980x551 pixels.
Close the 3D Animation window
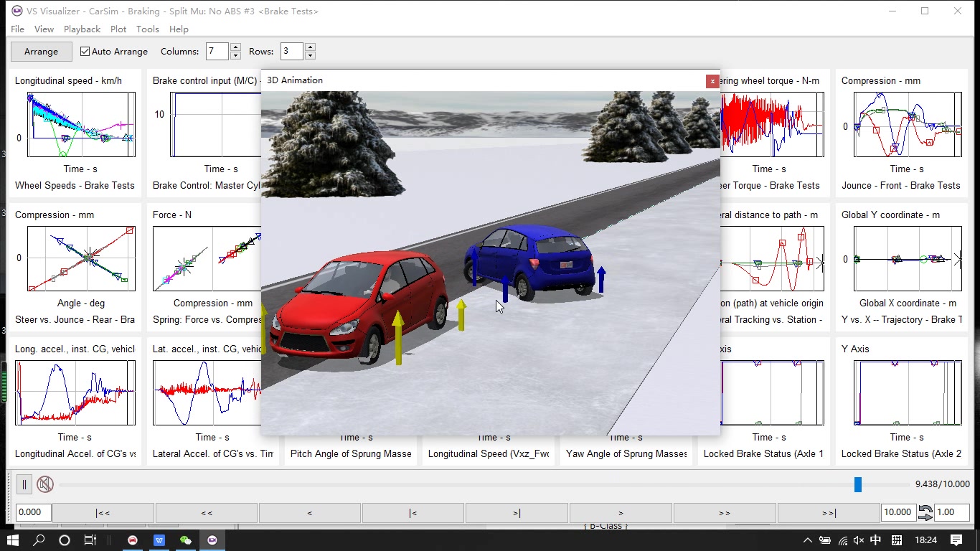(x=712, y=81)
